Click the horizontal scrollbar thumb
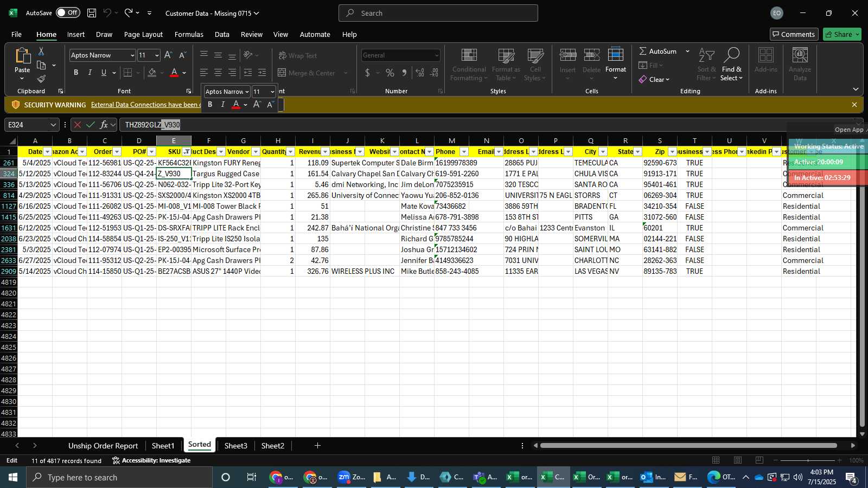The image size is (868, 488). 688,446
